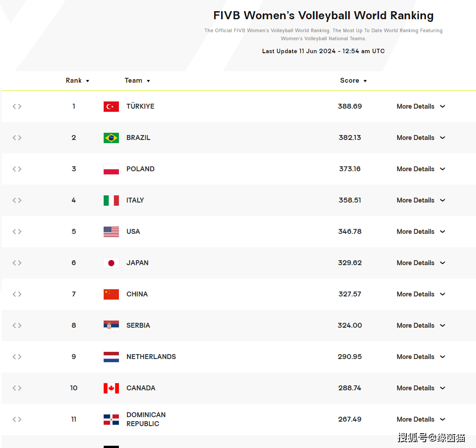Click the Serbia flag icon

tap(111, 325)
